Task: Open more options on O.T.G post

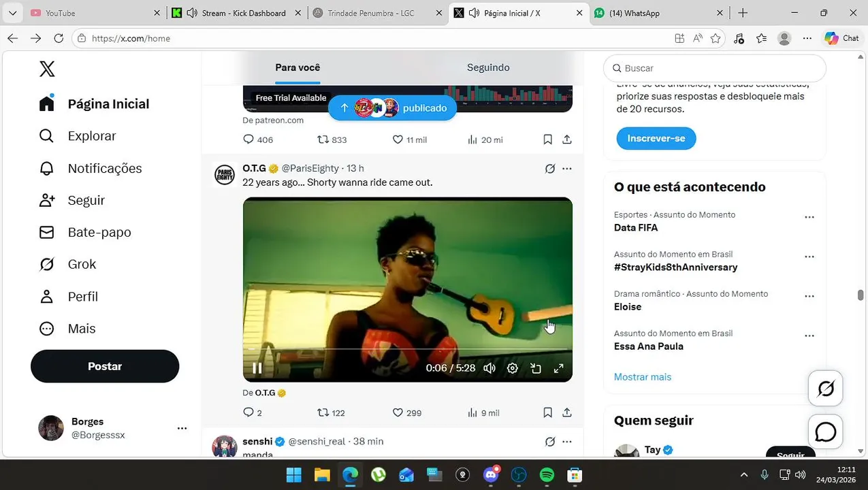Action: click(567, 169)
